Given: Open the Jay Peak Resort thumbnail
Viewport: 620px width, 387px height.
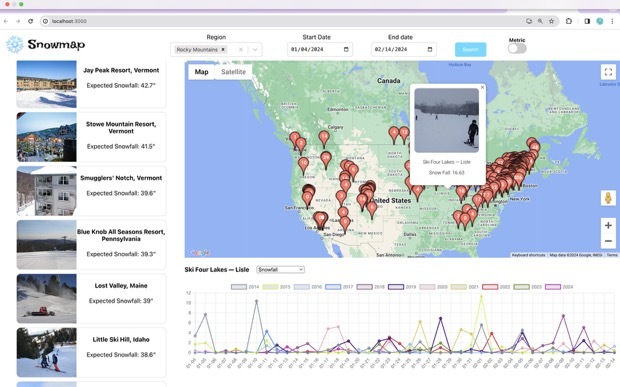Looking at the screenshot, I should tap(46, 84).
